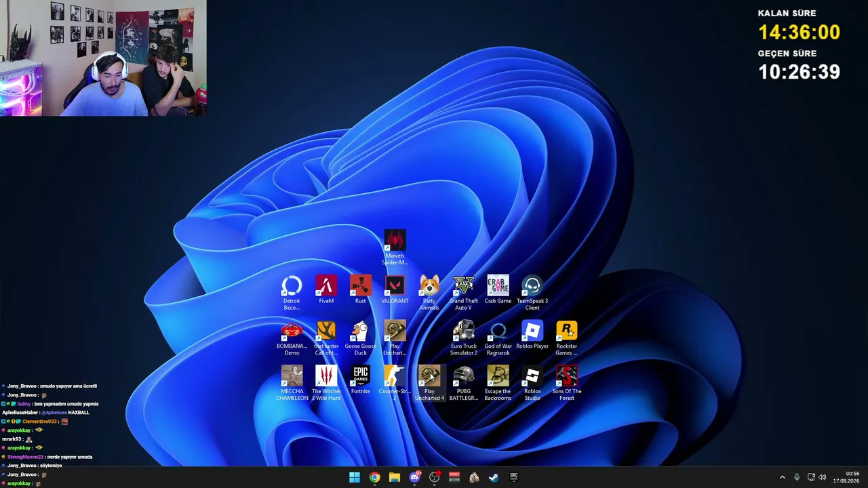Open the TeamSpeak 3 Client shortcut
The image size is (868, 488).
click(532, 293)
